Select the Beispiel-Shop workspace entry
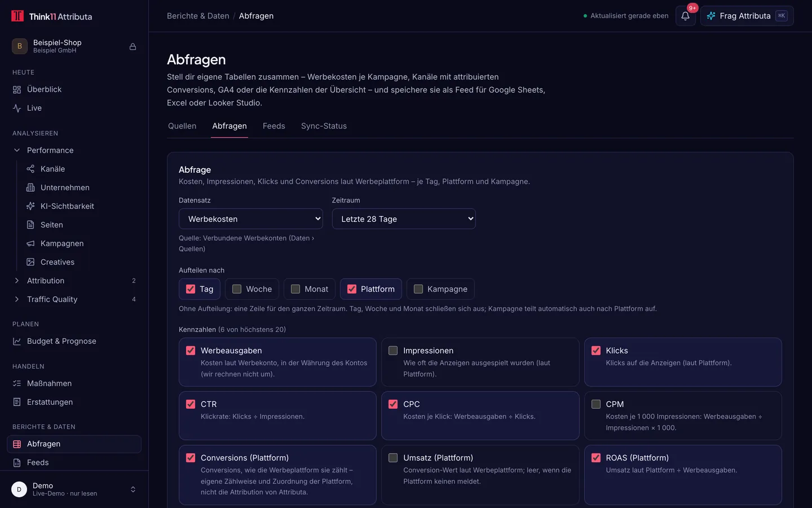Viewport: 812px width, 508px height. (74, 46)
